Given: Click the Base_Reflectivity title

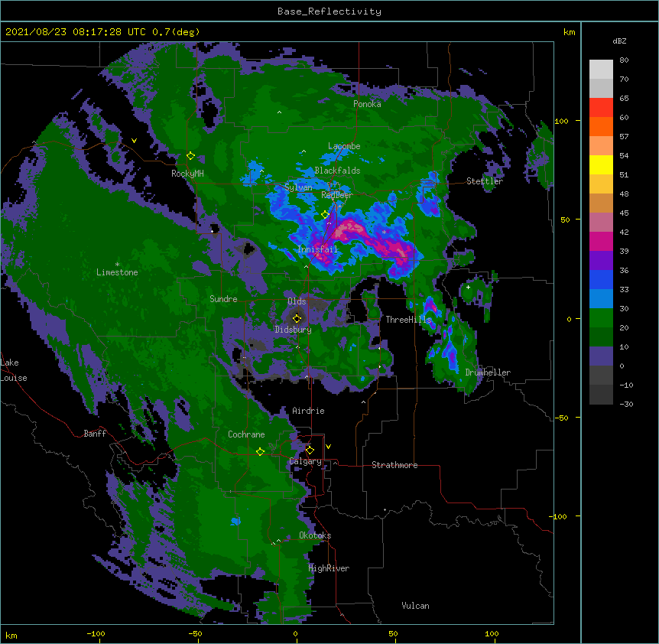Looking at the screenshot, I should (329, 11).
